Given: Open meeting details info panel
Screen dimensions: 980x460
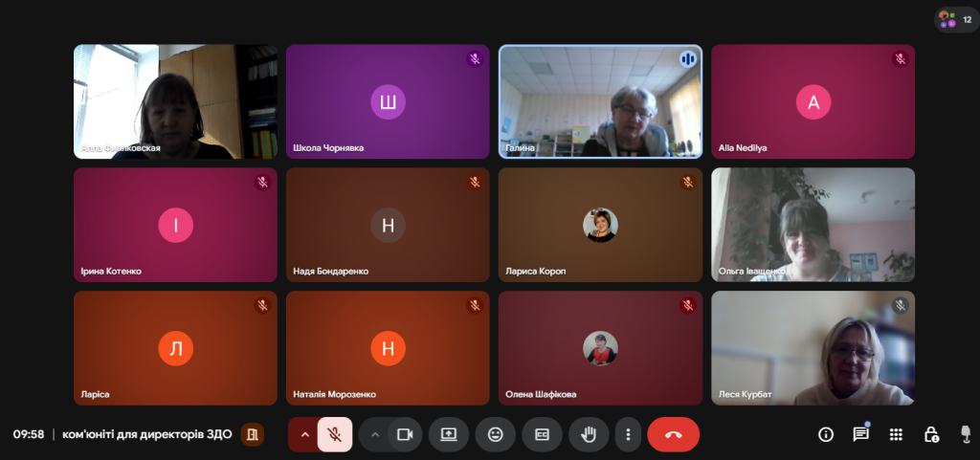Looking at the screenshot, I should (826, 434).
